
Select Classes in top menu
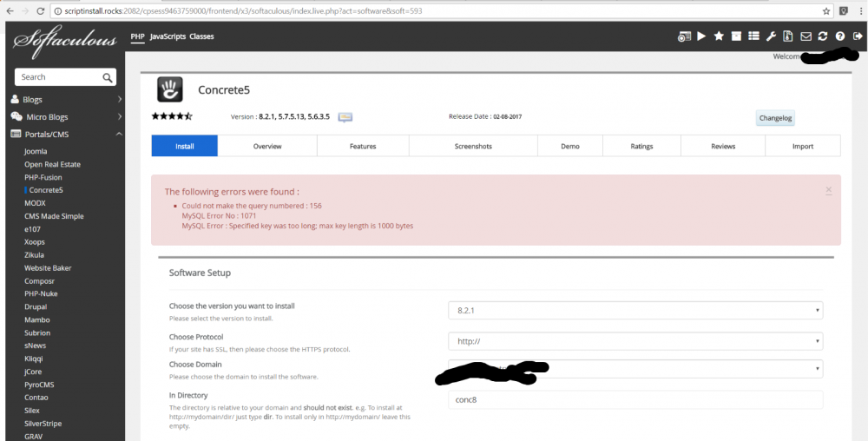coord(201,36)
